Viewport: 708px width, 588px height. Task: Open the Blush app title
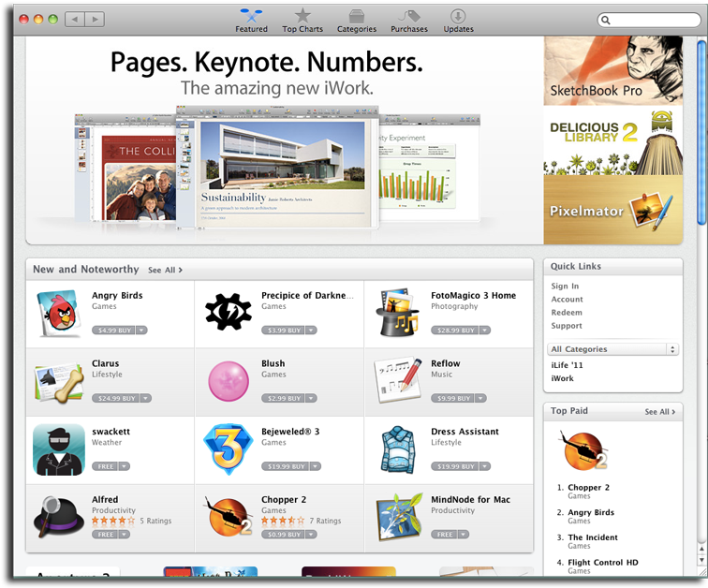pos(273,363)
